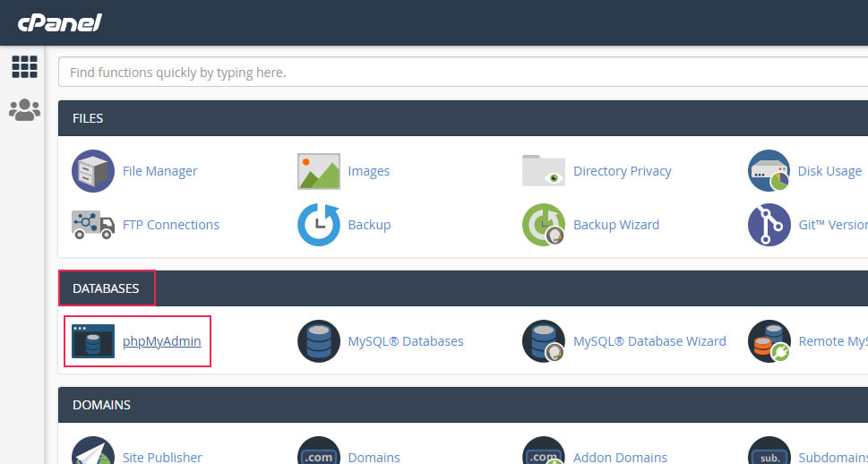Screen dimensions: 868x464
Task: Click the Site Publisher paper plane icon
Action: pyautogui.click(x=93, y=451)
